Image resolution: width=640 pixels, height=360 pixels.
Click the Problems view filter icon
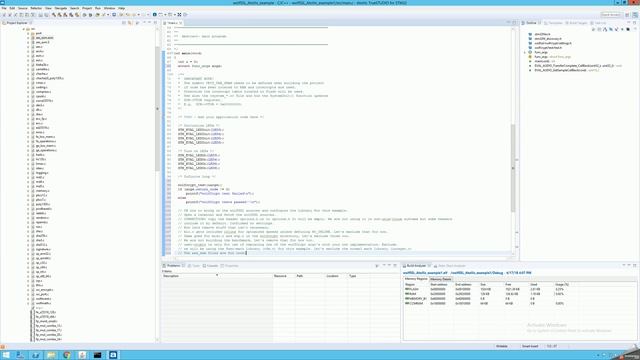click(377, 266)
